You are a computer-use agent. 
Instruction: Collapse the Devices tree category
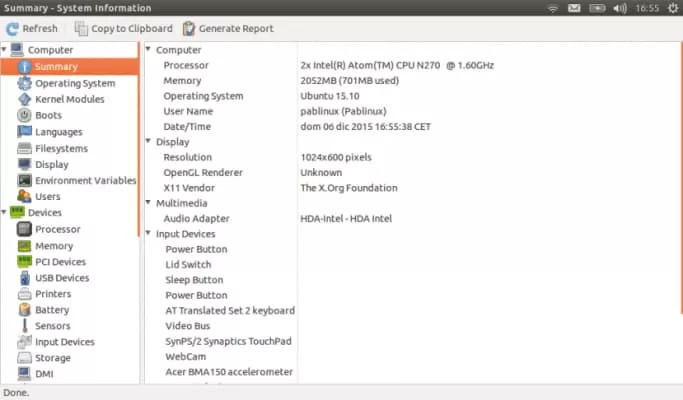5,212
